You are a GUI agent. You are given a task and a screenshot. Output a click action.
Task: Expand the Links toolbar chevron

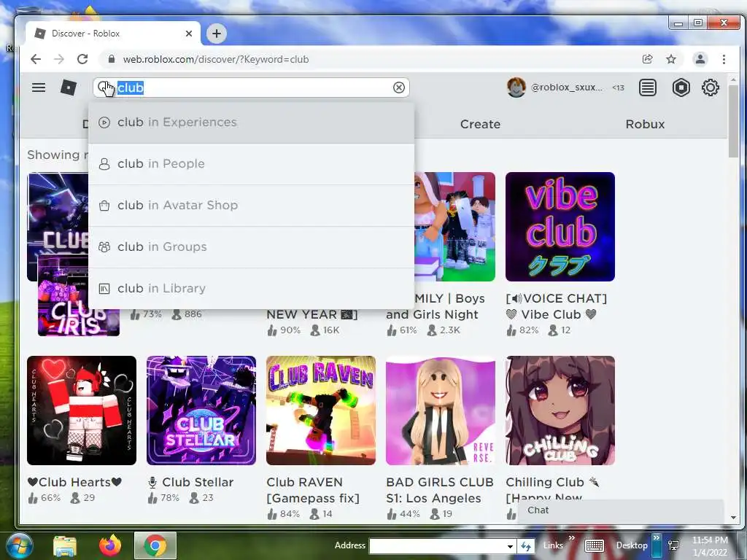(x=572, y=538)
